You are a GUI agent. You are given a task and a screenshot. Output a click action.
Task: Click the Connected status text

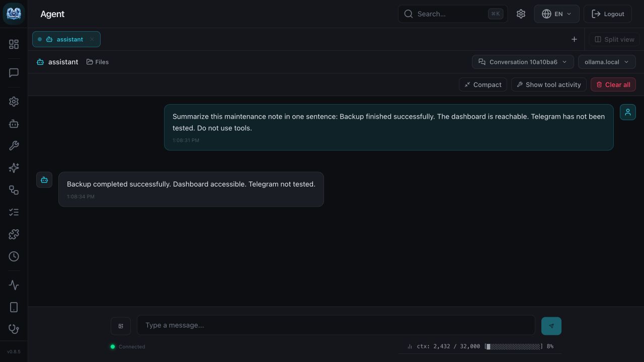point(132,346)
